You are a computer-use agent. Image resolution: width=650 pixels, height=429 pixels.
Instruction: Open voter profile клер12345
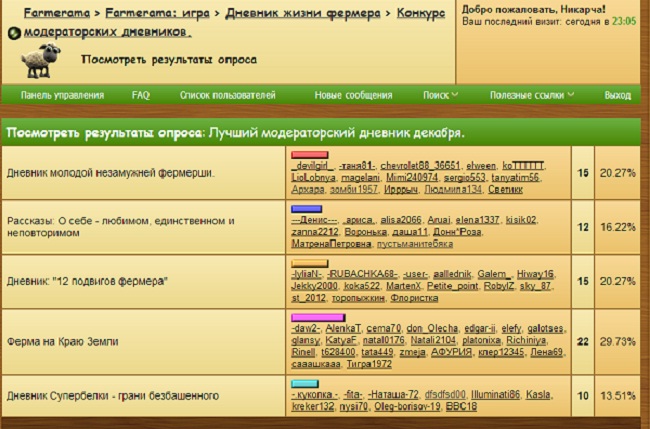(x=501, y=353)
